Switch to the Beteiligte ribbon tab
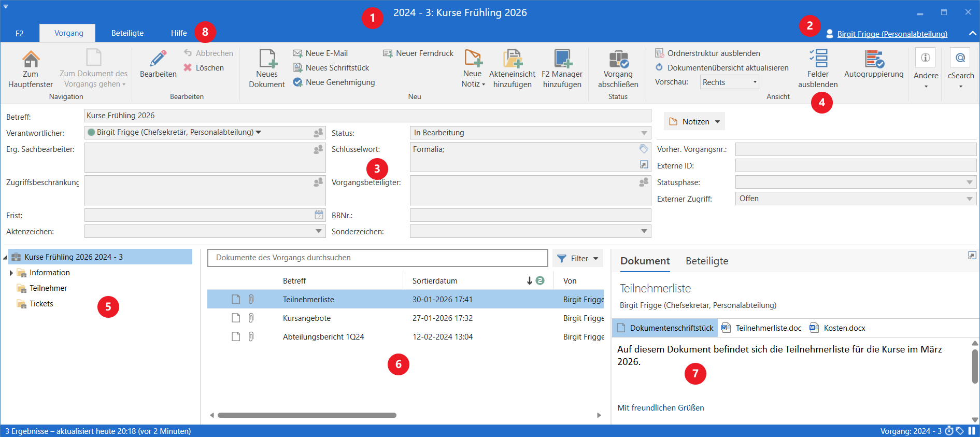980x437 pixels. pyautogui.click(x=127, y=33)
